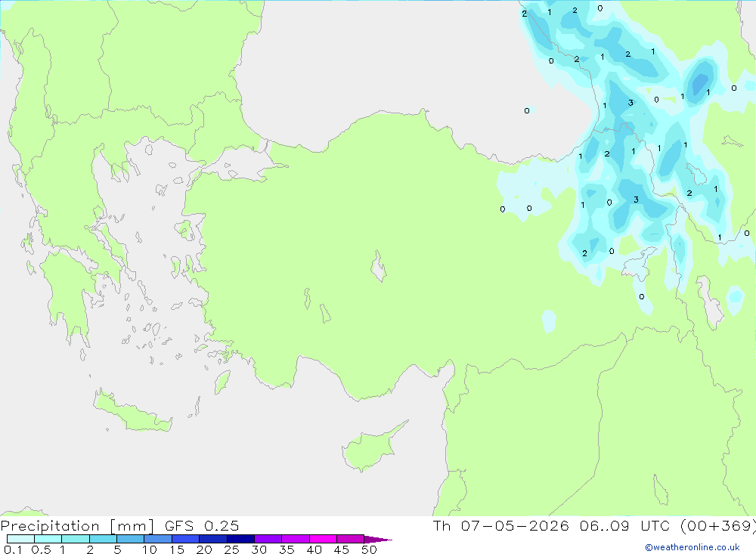Pick the 1–2 mm legend color box
The height and width of the screenshot is (554, 756).
76,539
